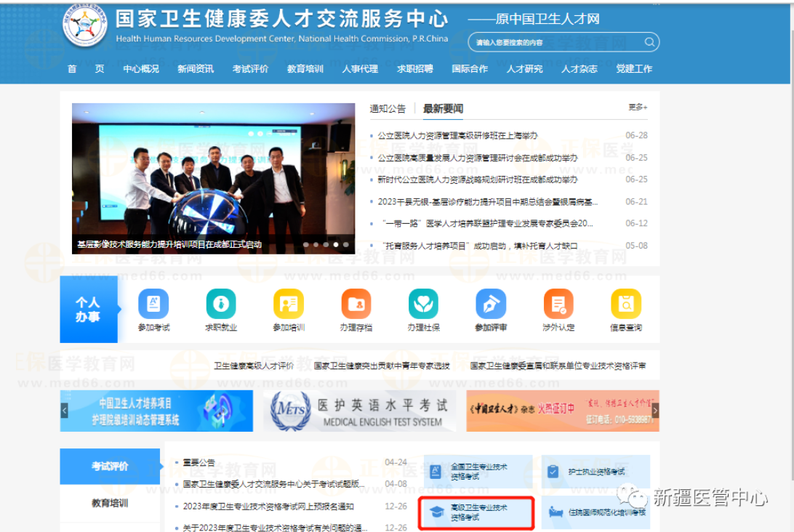This screenshot has width=794, height=532.
Task: Open the 求职就业 icon
Action: pos(221,304)
